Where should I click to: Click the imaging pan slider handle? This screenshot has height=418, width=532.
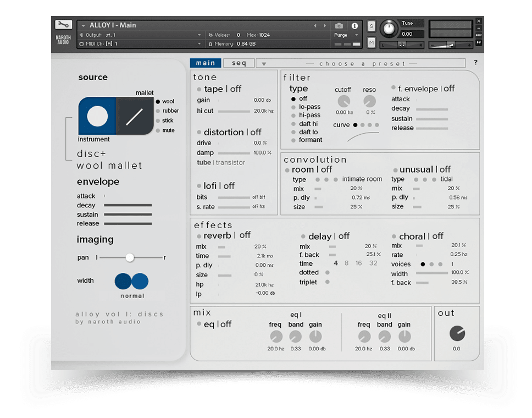coord(130,258)
